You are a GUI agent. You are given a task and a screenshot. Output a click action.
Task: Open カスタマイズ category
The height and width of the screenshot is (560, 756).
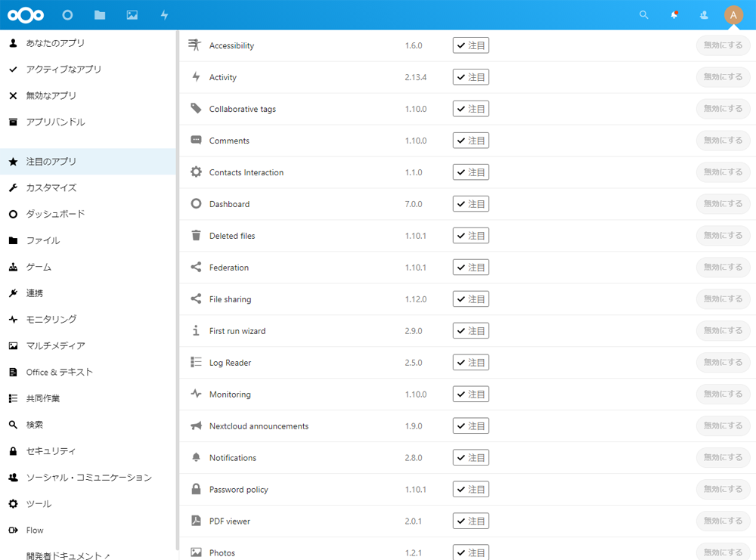tap(88, 187)
